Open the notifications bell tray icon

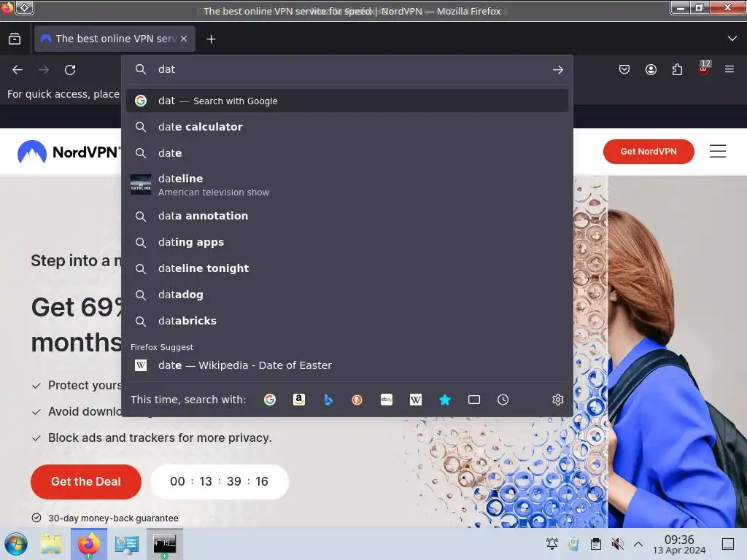552,544
